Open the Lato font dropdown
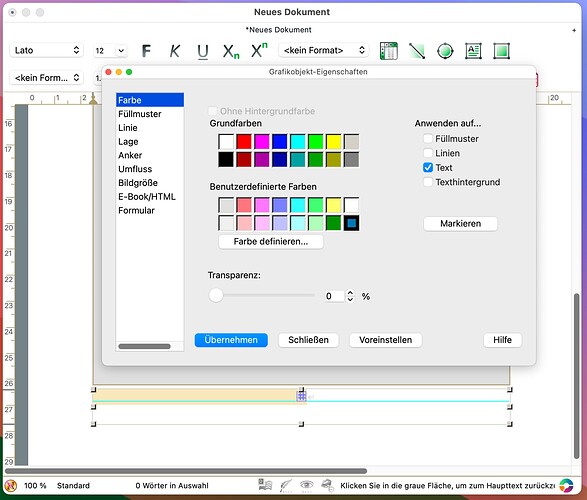 tap(46, 50)
